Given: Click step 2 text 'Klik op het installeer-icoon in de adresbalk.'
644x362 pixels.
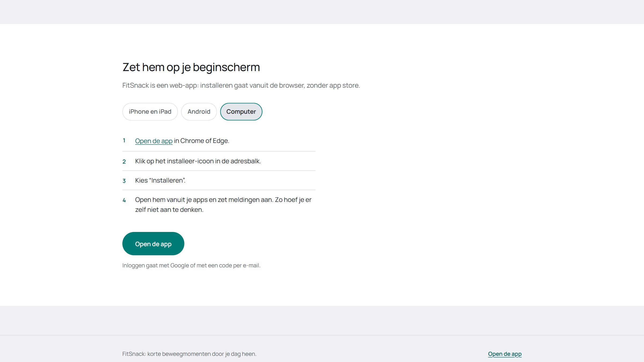Looking at the screenshot, I should click(198, 161).
